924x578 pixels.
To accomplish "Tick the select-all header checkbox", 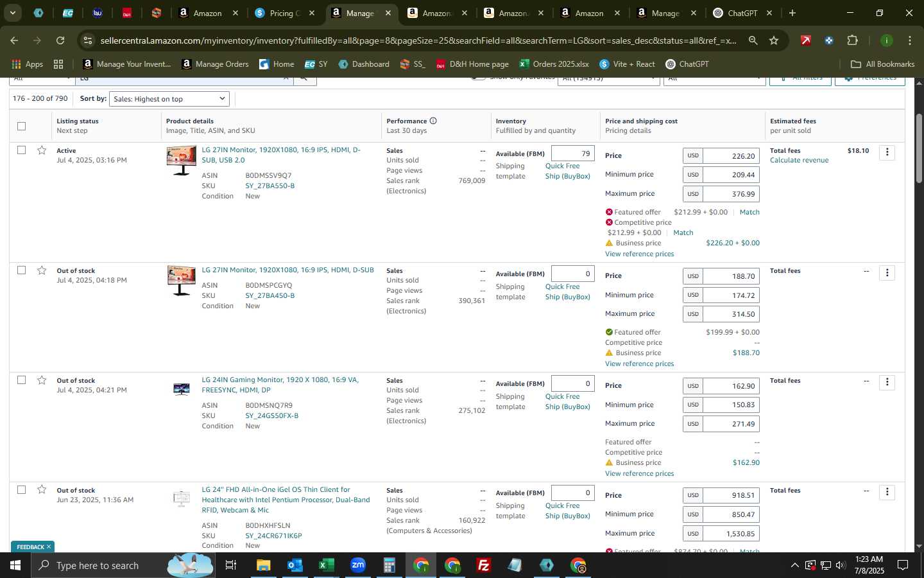I will 22,126.
